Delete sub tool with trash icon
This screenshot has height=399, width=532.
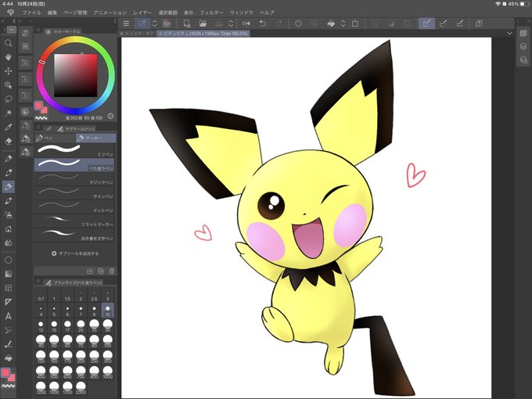click(112, 271)
